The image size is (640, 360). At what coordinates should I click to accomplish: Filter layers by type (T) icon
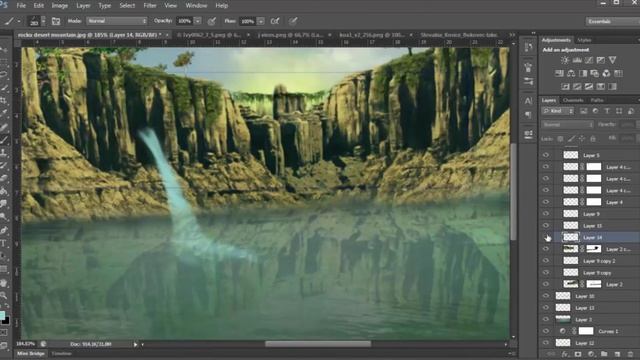click(607, 111)
